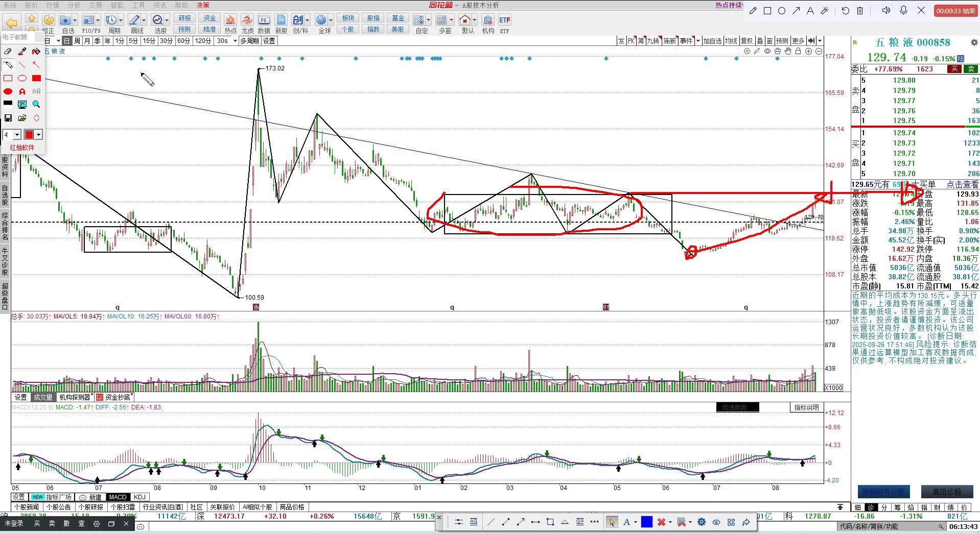This screenshot has width=980, height=534.
Task: Pick the eyedropper tool in drawing palette
Action: 22,52
